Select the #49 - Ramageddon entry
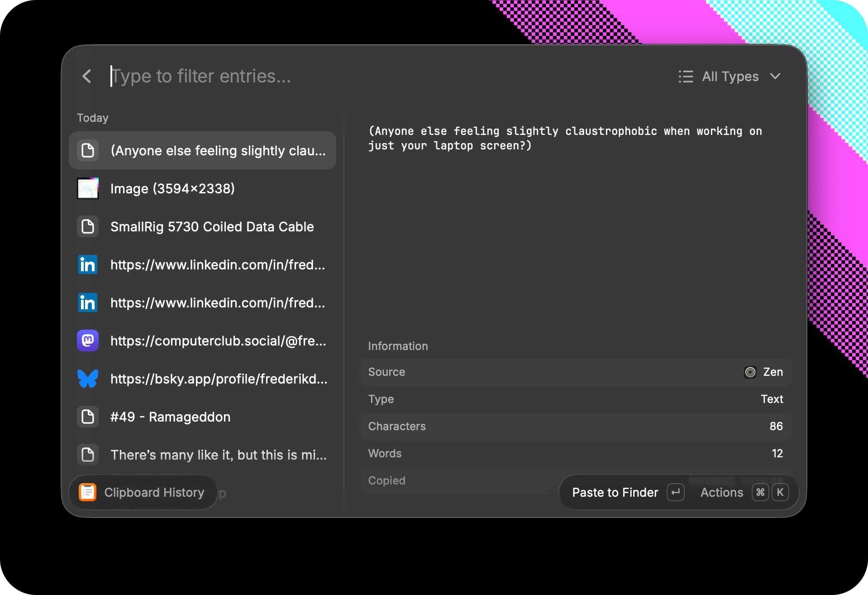This screenshot has width=868, height=595. [x=202, y=417]
